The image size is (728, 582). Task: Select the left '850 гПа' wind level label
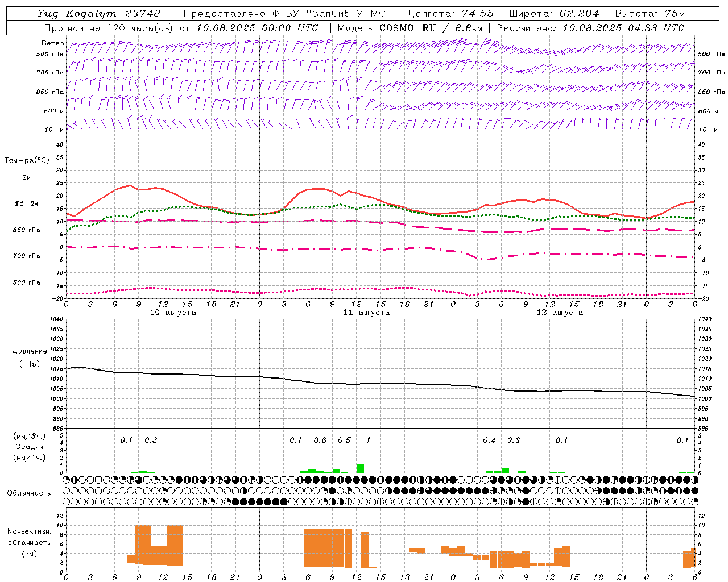(50, 92)
